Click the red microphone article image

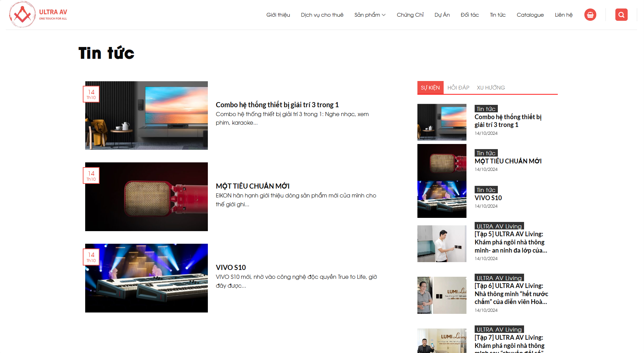147,197
